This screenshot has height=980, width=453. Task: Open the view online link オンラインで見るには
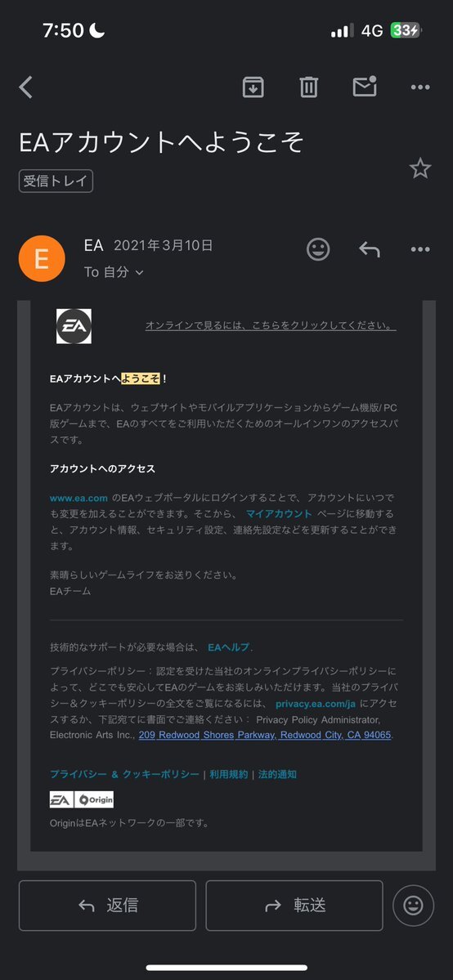coord(271,325)
